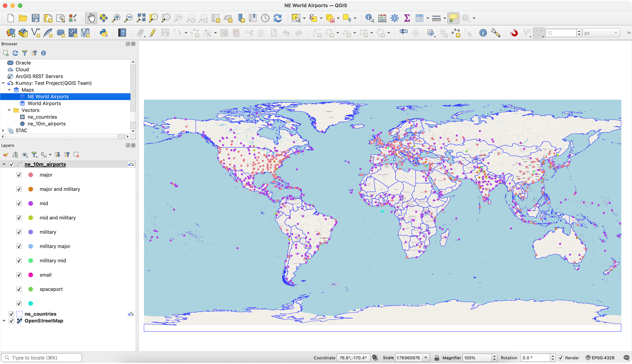Hide the ne_countries layer
This screenshot has height=364, width=632.
pos(11,314)
